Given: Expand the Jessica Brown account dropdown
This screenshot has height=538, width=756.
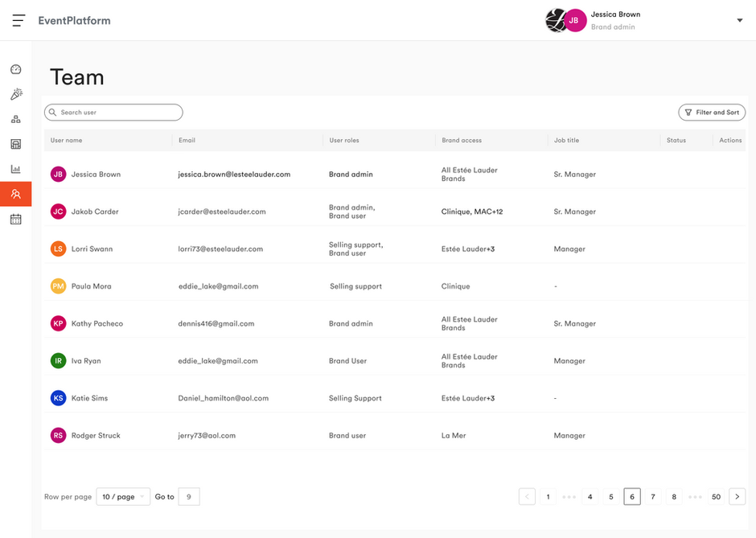Looking at the screenshot, I should [x=740, y=21].
